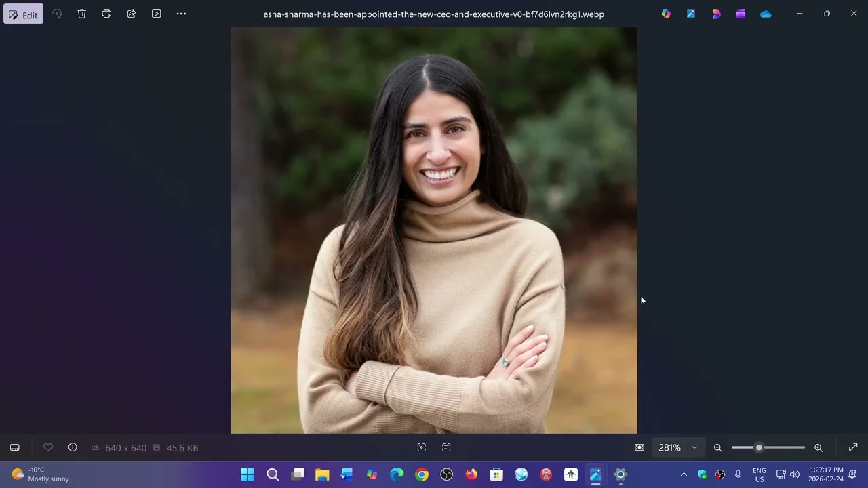
Task: Open Firefox from the taskbar
Action: [x=471, y=474]
